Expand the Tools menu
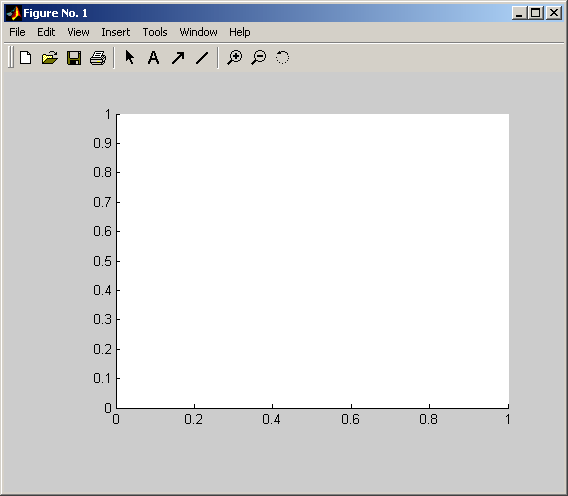This screenshot has width=568, height=496. (x=155, y=32)
